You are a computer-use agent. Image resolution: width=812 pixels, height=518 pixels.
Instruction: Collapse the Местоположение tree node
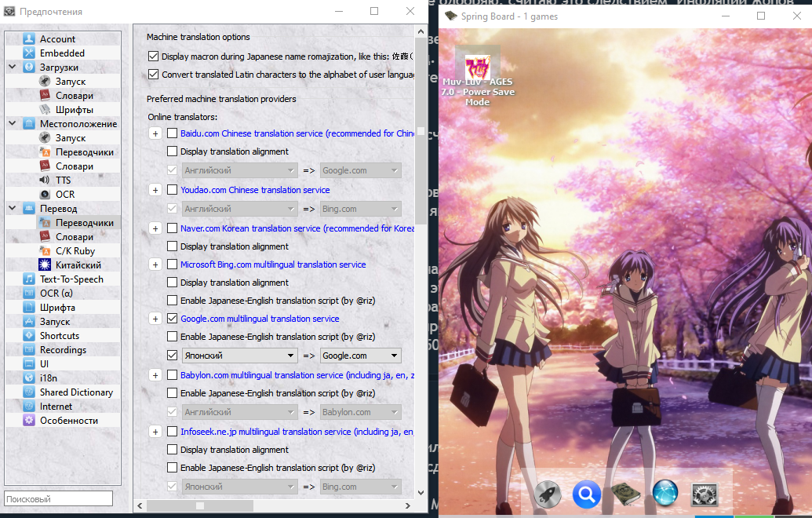click(x=13, y=123)
